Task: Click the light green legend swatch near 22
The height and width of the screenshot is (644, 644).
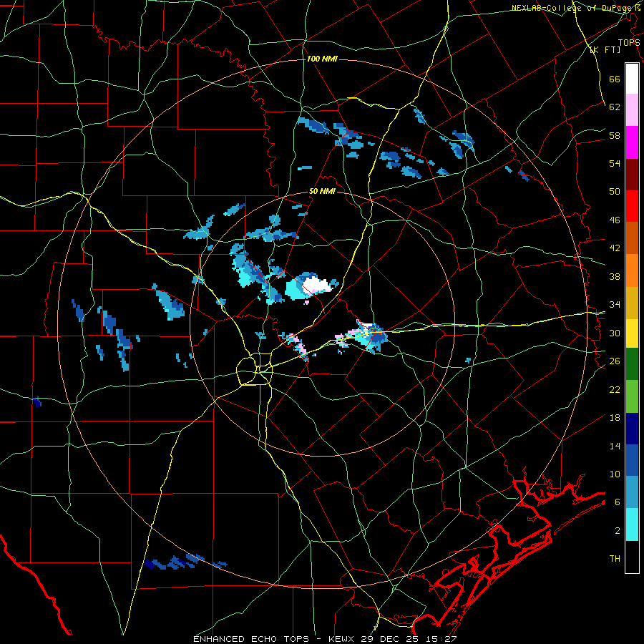Action: click(x=632, y=396)
